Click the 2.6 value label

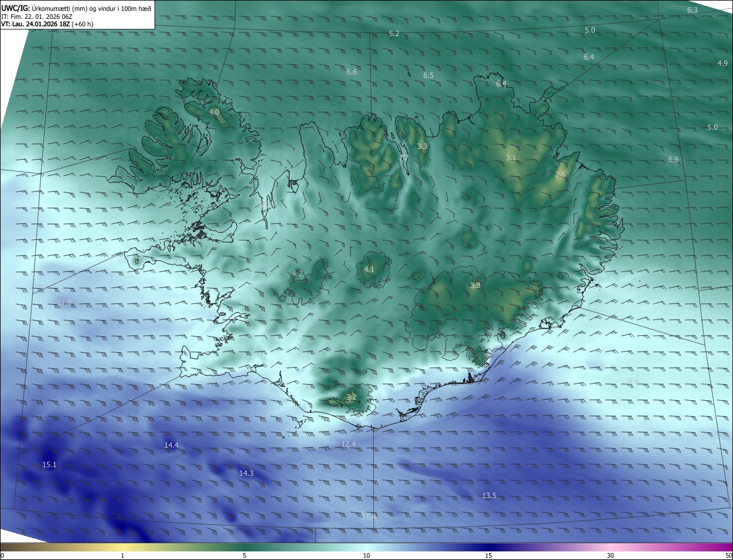pyautogui.click(x=560, y=175)
